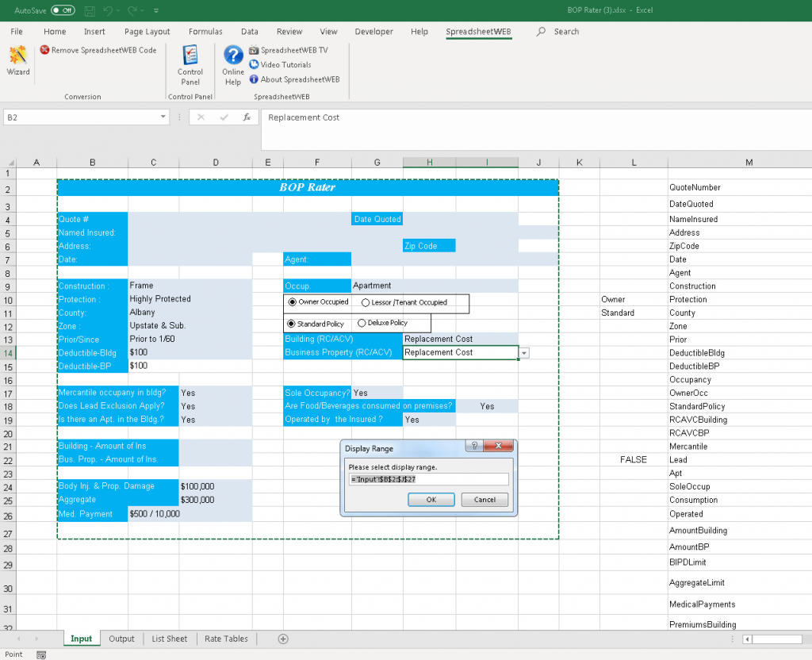Screen dimensions: 812x660
Task: Switch to the Home ribbon tab
Action: (x=55, y=32)
